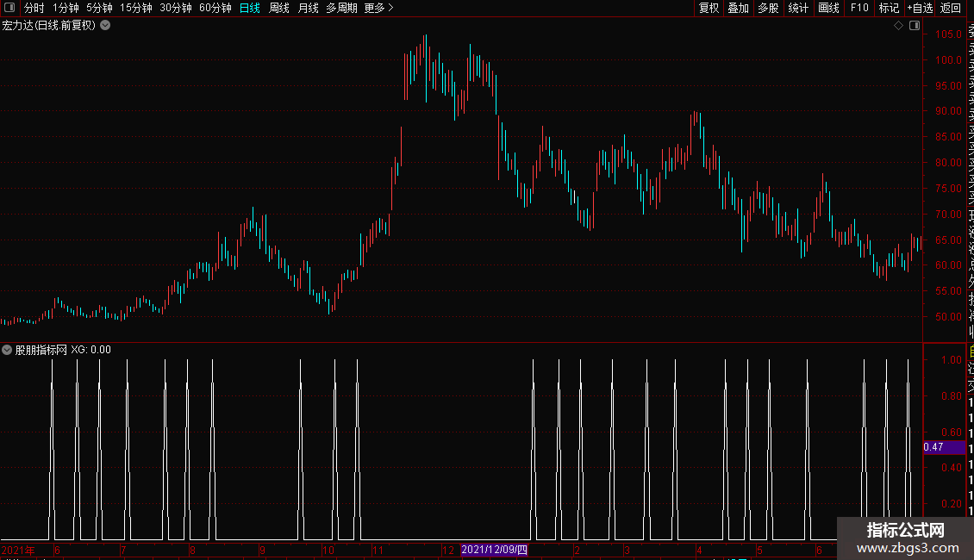Toggle the sidebar panel icon at top-left
The image size is (974, 560).
pyautogui.click(x=9, y=8)
